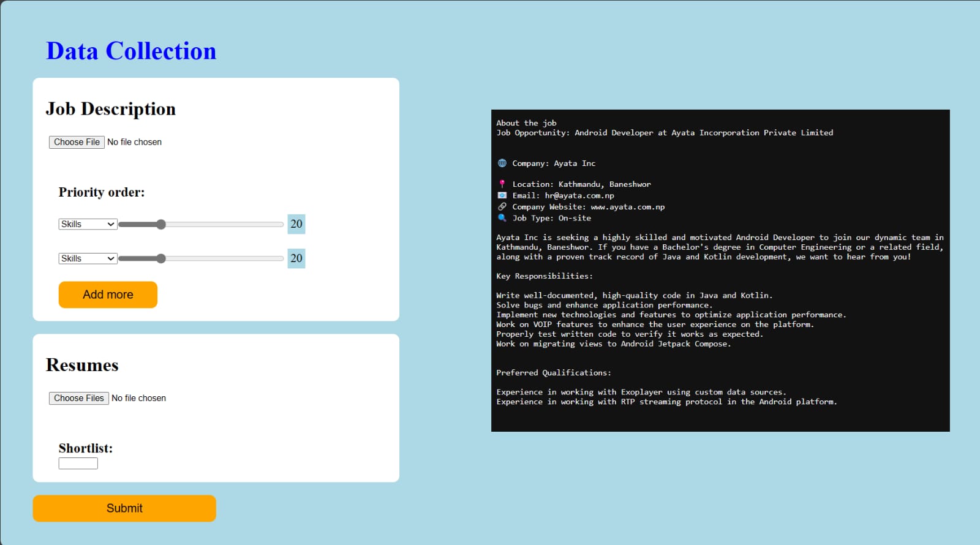The image size is (980, 545).
Task: Open the top Skills dropdown under Priority order
Action: (88, 224)
